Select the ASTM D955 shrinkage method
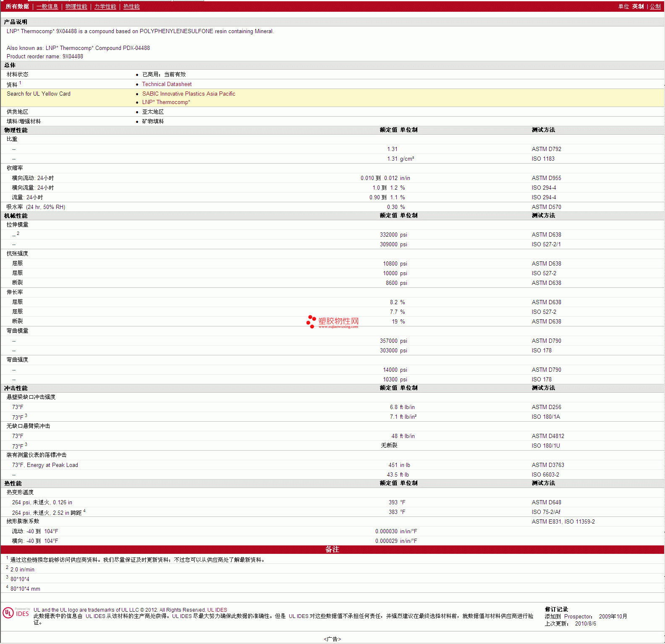Screen dimensions: 665x644 (x=546, y=178)
